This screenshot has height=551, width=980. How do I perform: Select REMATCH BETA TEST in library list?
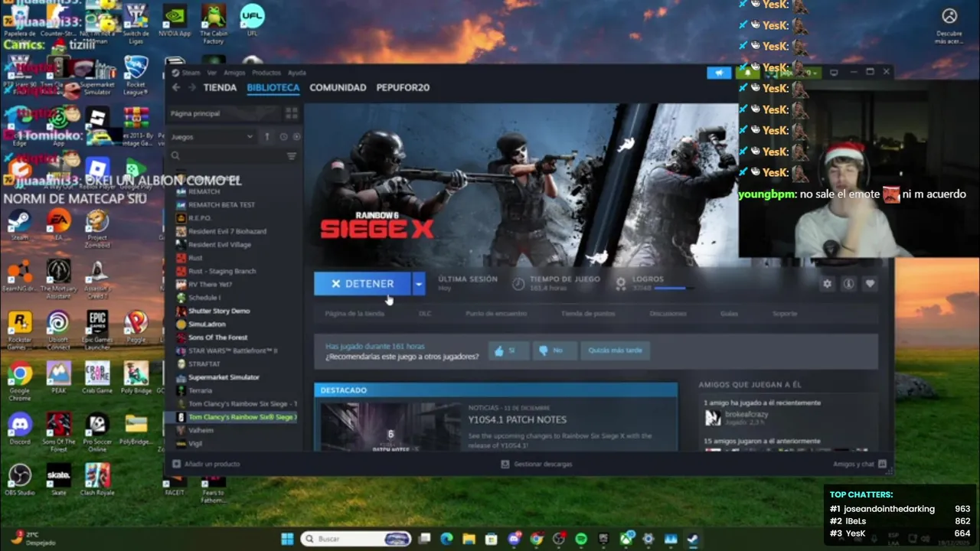221,205
